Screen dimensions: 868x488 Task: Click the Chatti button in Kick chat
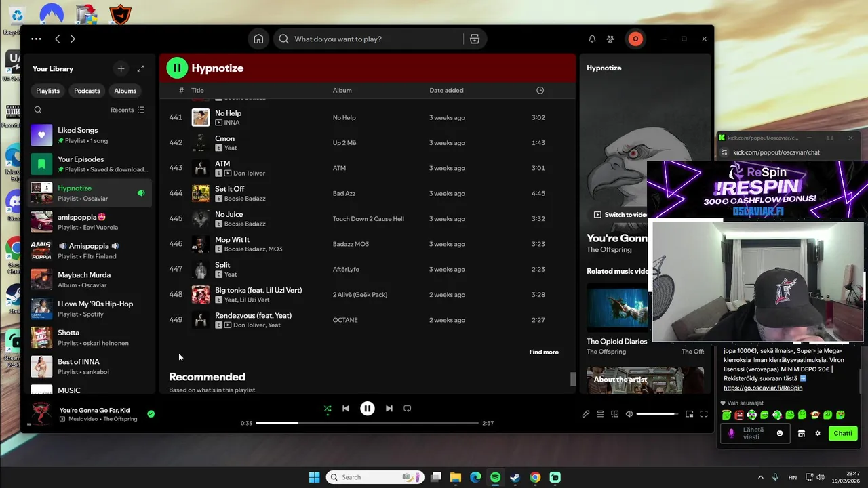coord(843,434)
